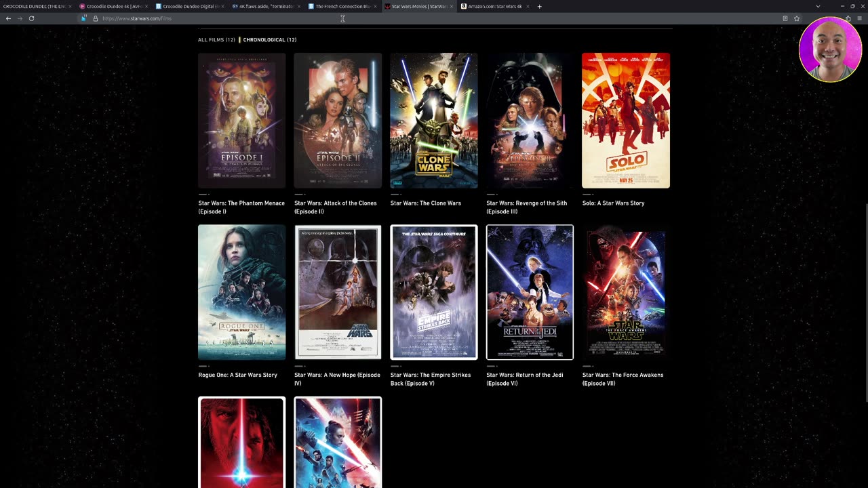Viewport: 868px width, 488px height.
Task: Click Star Wars: Return of the Jedi title
Action: [x=525, y=379]
